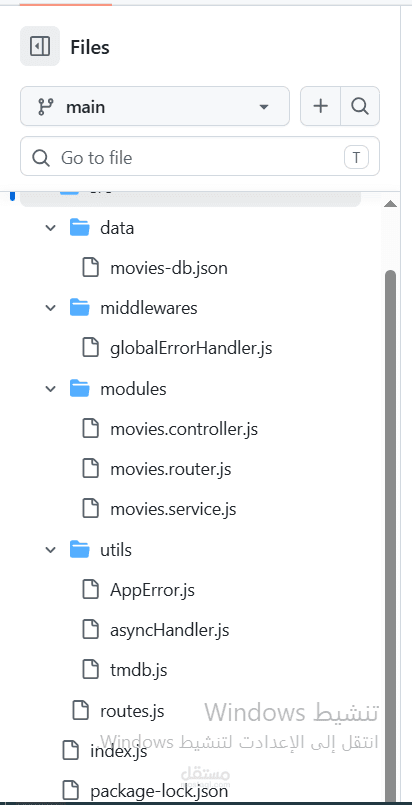
Task: Collapse the data folder chevron
Action: (50, 227)
